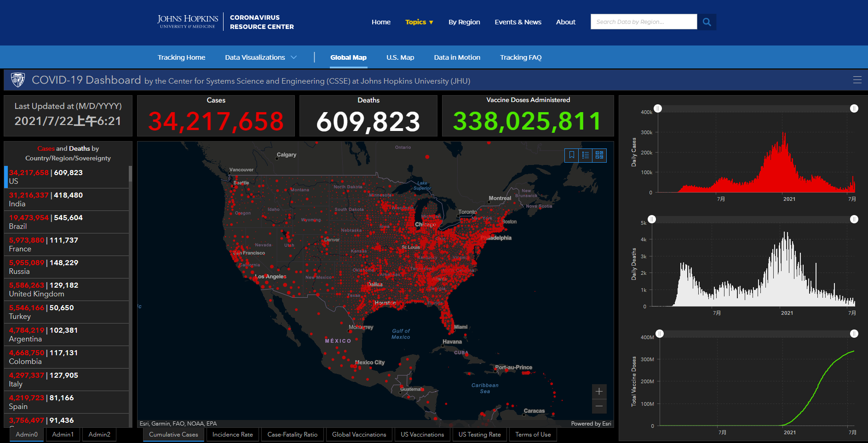Viewport: 868px width, 443px height.
Task: Switch to the U.S. Map tab
Action: click(400, 57)
